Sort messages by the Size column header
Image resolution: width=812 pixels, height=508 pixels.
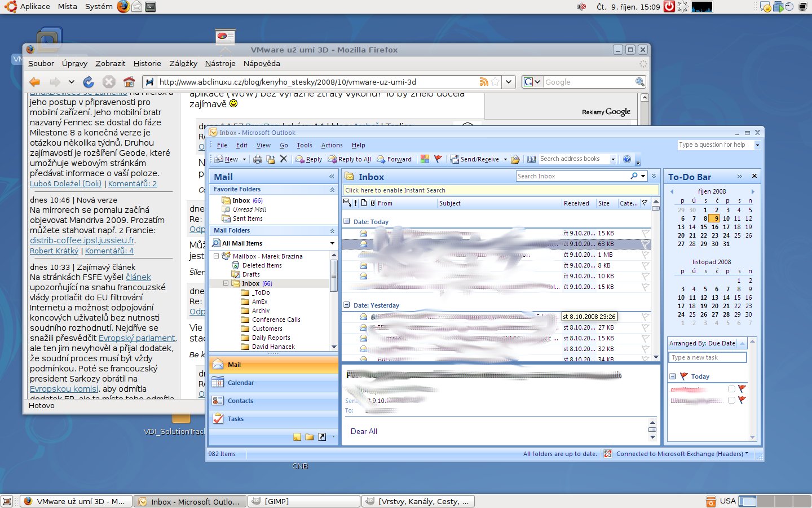pyautogui.click(x=607, y=203)
